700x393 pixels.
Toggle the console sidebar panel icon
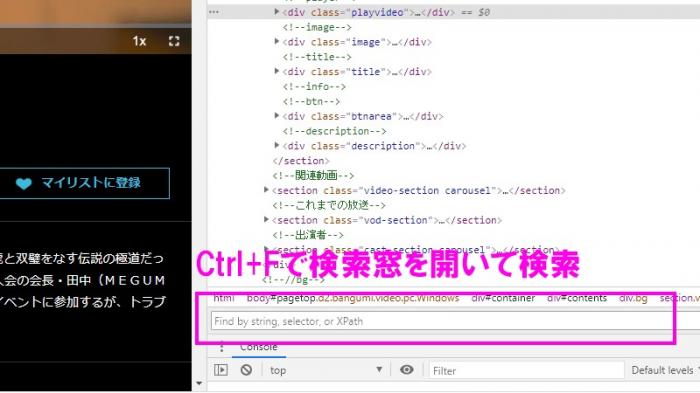click(x=221, y=370)
